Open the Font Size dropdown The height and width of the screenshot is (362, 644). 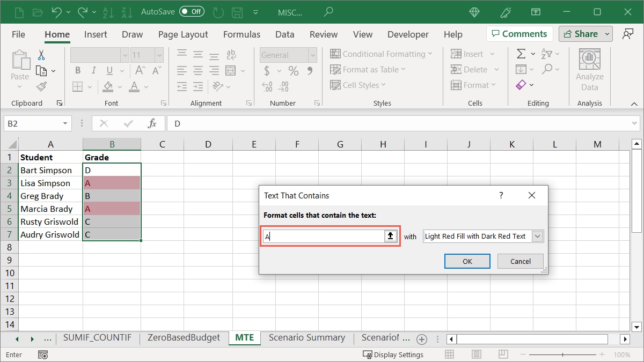159,55
